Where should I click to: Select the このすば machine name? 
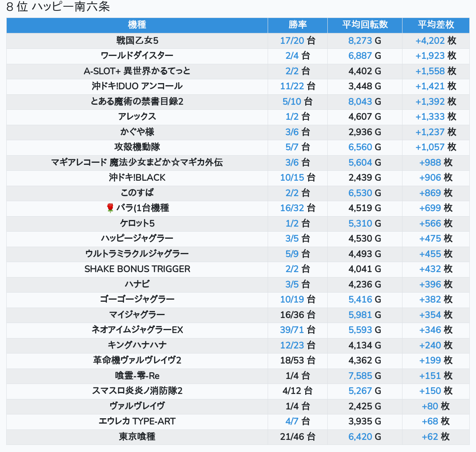(x=137, y=193)
